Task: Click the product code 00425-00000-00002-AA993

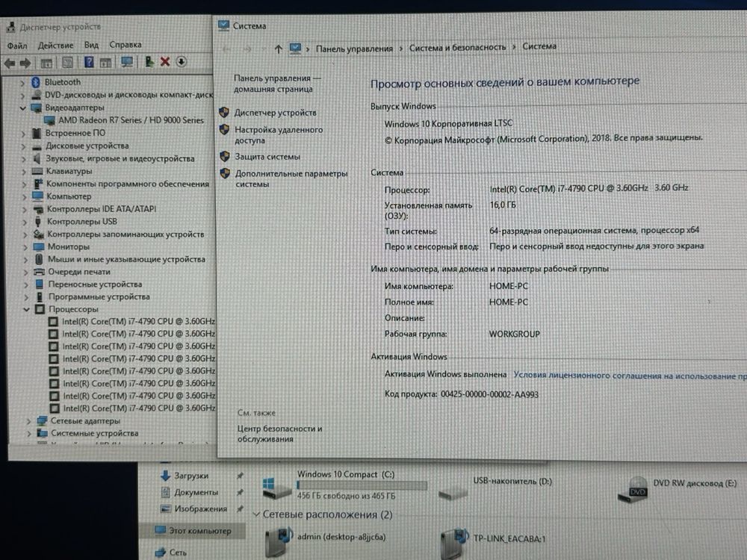Action: (489, 394)
